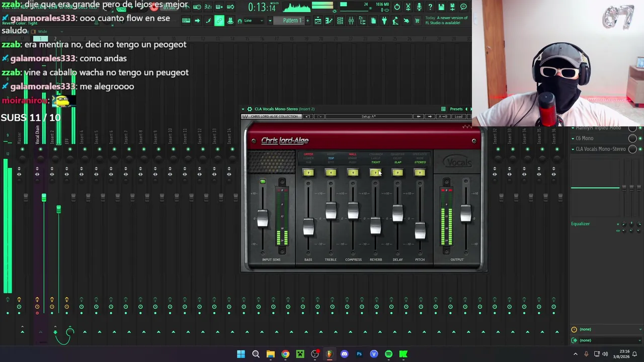Image resolution: width=644 pixels, height=362 pixels.
Task: Switch the Reverb mode selector button
Action: tap(375, 173)
